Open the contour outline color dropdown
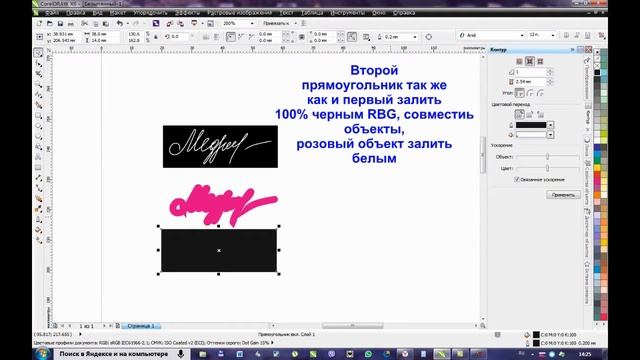 [x=550, y=125]
